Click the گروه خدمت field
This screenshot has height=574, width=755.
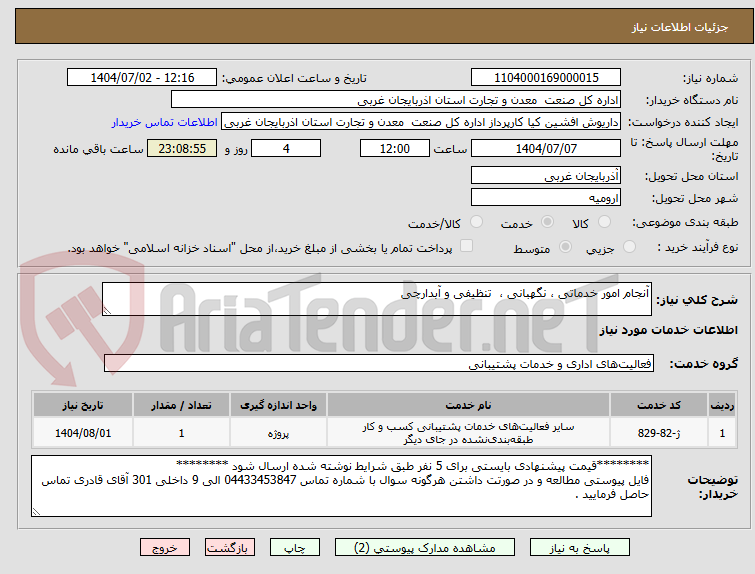[379, 364]
